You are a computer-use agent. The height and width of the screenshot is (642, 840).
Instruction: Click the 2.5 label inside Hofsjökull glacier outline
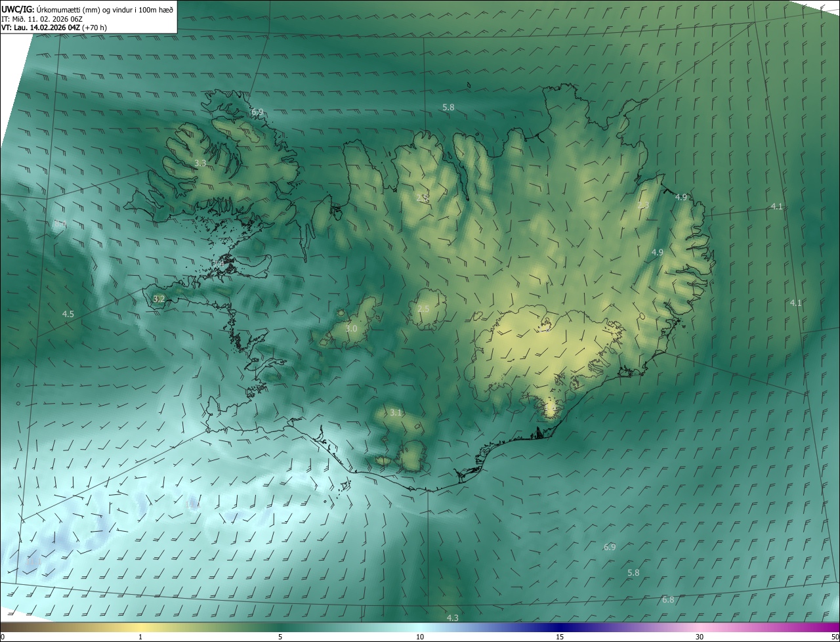423,309
